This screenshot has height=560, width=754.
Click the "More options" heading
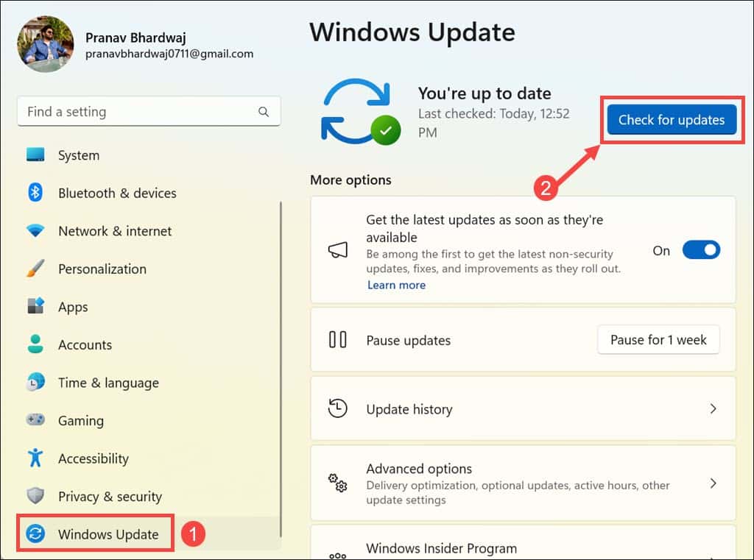[350, 180]
